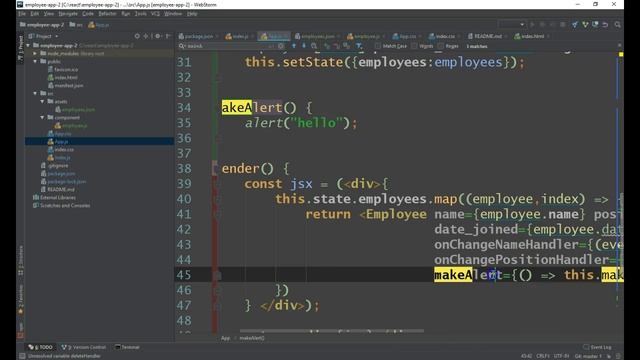Click the VCS Commit icon
The width and height of the screenshot is (640, 360).
tap(585, 25)
